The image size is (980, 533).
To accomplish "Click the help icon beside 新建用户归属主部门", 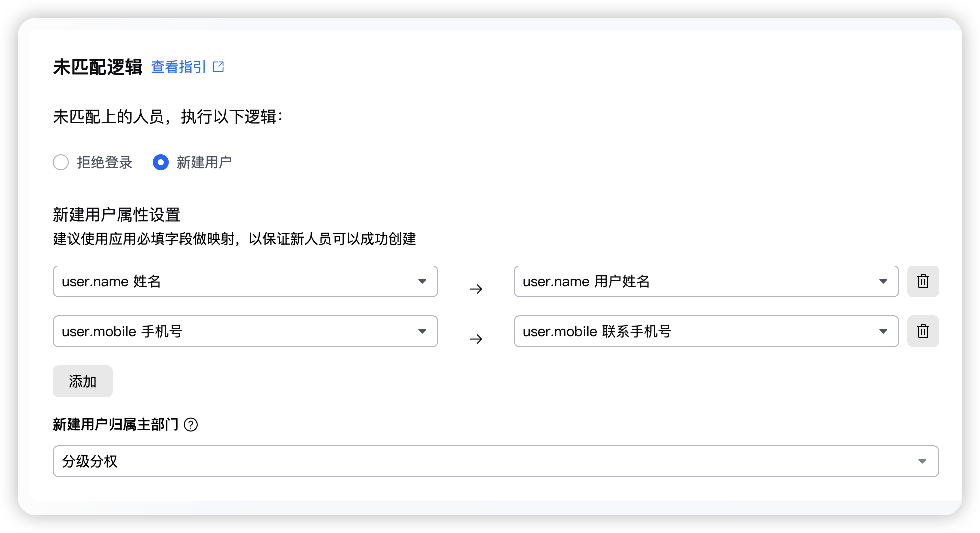I will coord(191,425).
